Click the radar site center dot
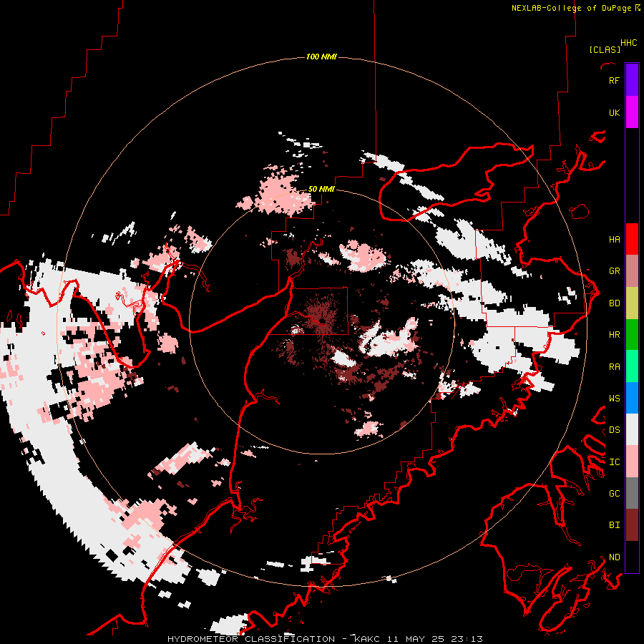 [x=321, y=321]
